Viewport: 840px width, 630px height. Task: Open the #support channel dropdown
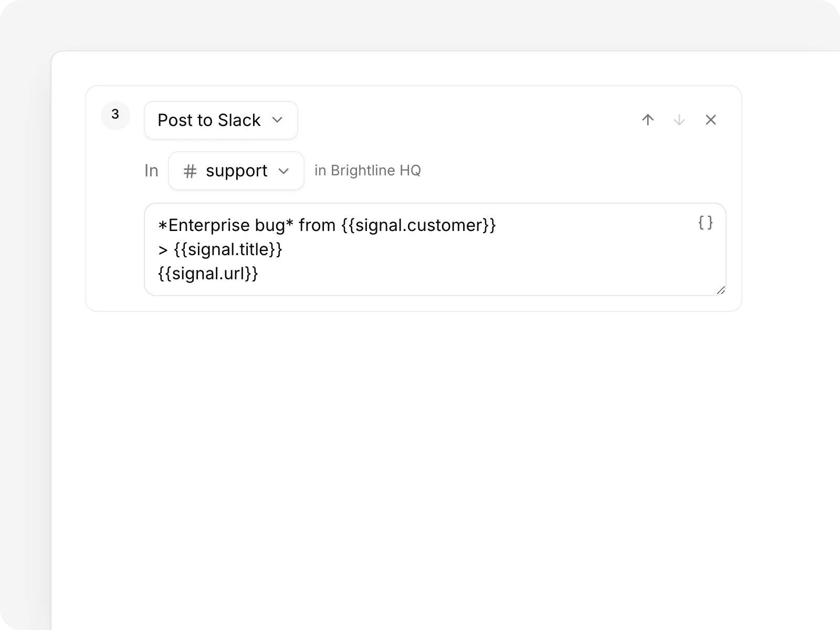click(x=236, y=171)
